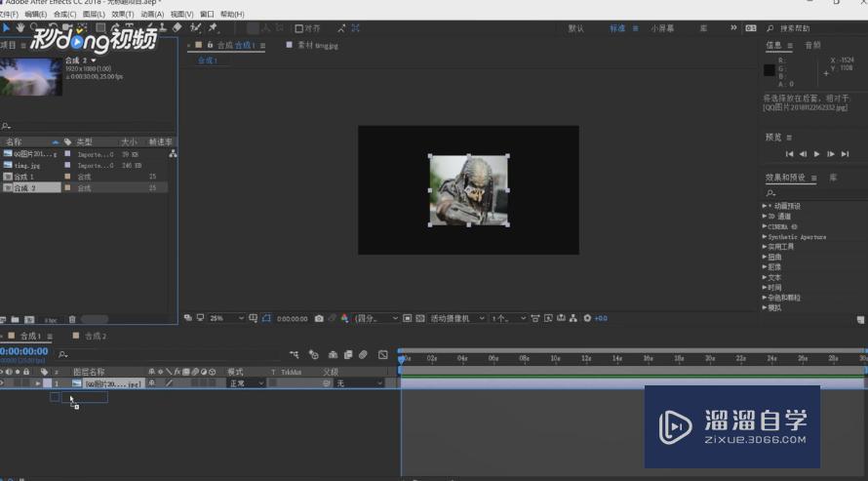Screen dimensions: 868x481
Task: Toggle the lock on 合成1 viewer tab
Action: pyautogui.click(x=210, y=45)
